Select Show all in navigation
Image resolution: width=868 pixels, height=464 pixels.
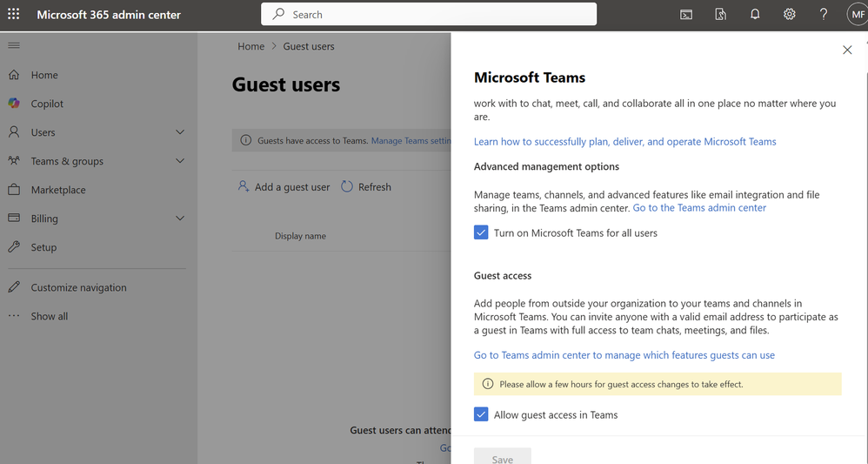click(49, 316)
